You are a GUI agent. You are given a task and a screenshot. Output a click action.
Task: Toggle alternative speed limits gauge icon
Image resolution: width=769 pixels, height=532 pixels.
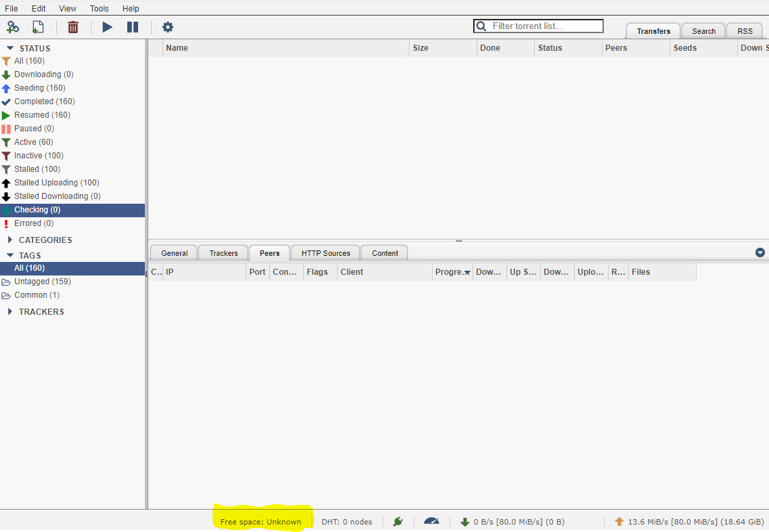click(431, 521)
